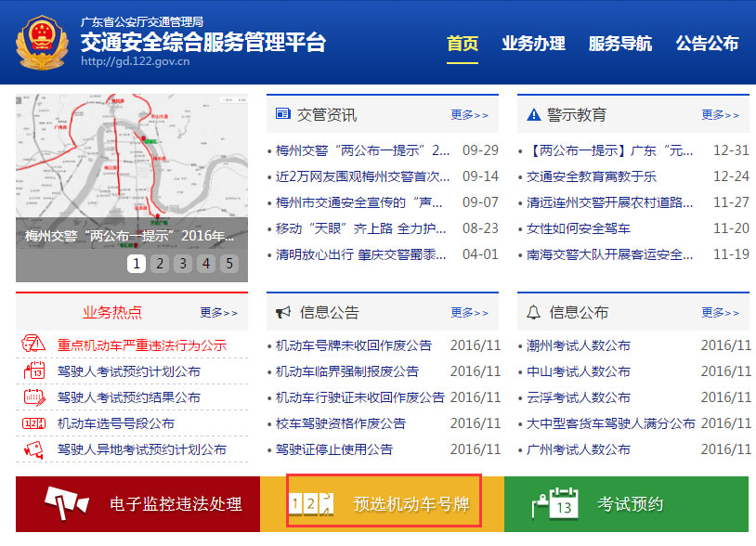The width and height of the screenshot is (756, 546).
Task: Select the license plate icon for 预选机动车号牌
Action: pyautogui.click(x=311, y=503)
